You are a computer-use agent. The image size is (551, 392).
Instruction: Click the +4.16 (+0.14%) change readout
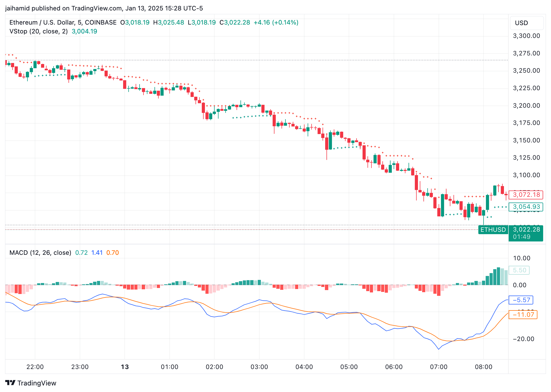(276, 22)
